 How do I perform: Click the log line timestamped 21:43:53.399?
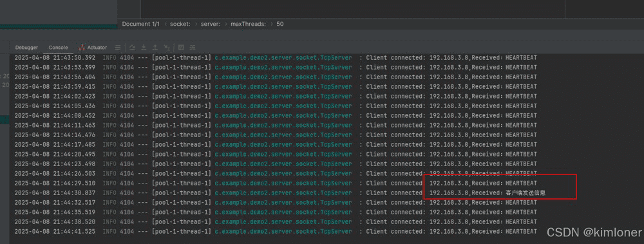[x=276, y=68]
